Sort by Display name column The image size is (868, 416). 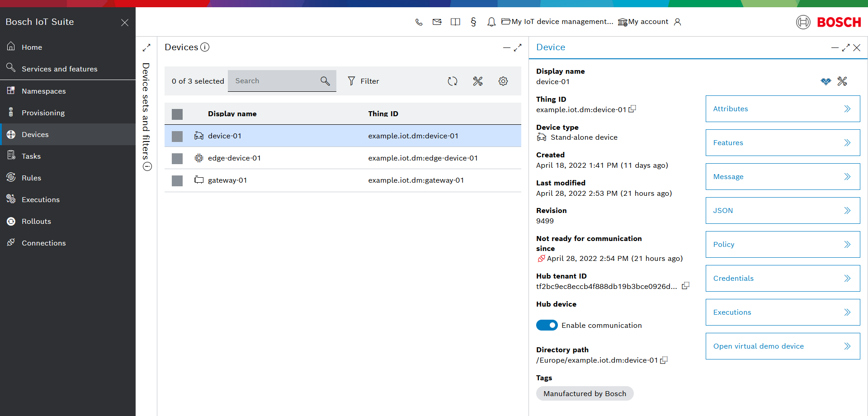point(232,114)
